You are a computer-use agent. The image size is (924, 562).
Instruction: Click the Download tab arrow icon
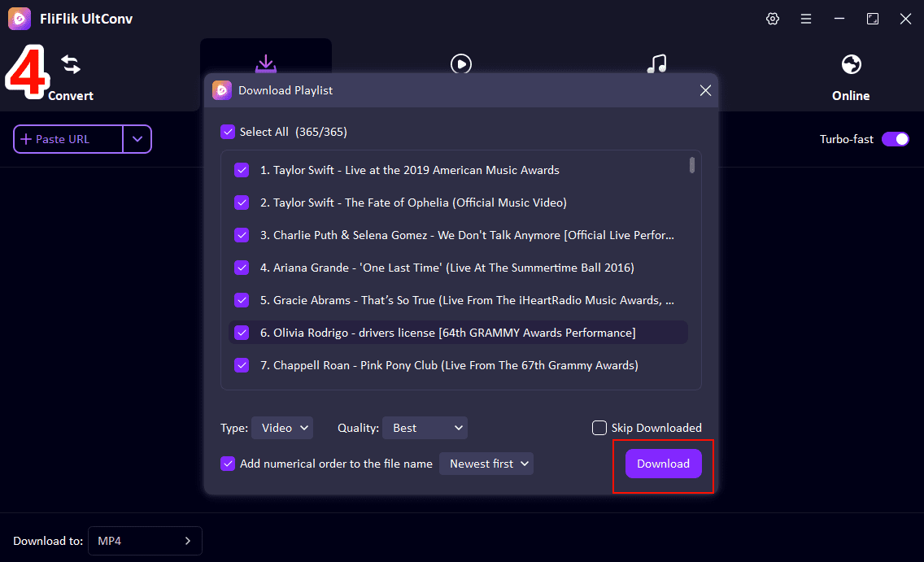click(265, 63)
